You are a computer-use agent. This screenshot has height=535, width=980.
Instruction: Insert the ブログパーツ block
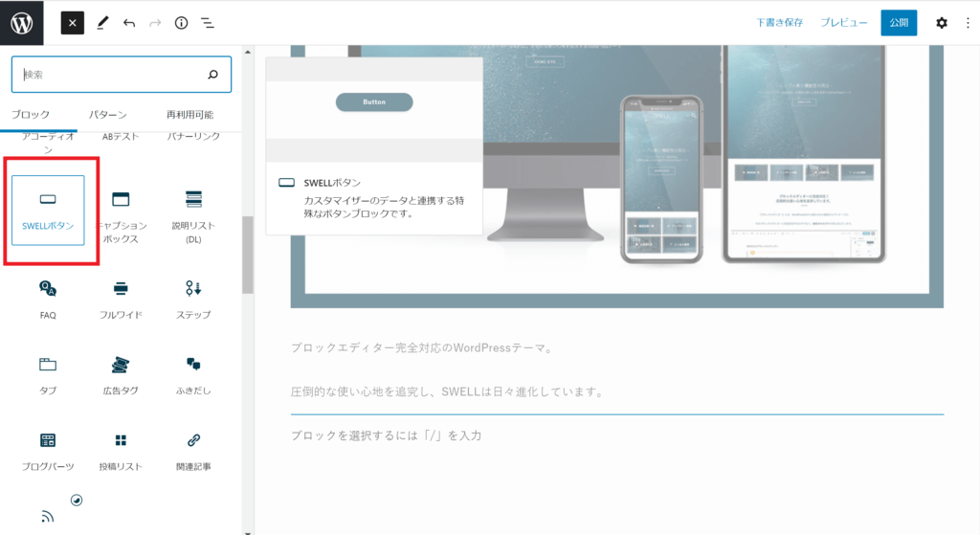point(48,453)
